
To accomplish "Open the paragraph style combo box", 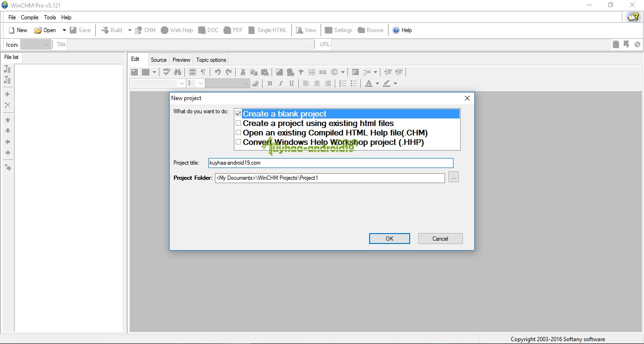I will 227,84.
